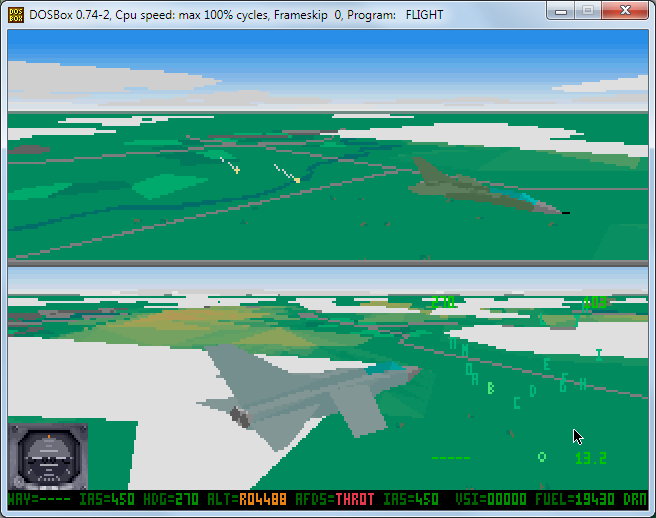Screen dimensions: 656x518
Task: Click the dark engine nozzles of the lower jet
Action: point(240,417)
